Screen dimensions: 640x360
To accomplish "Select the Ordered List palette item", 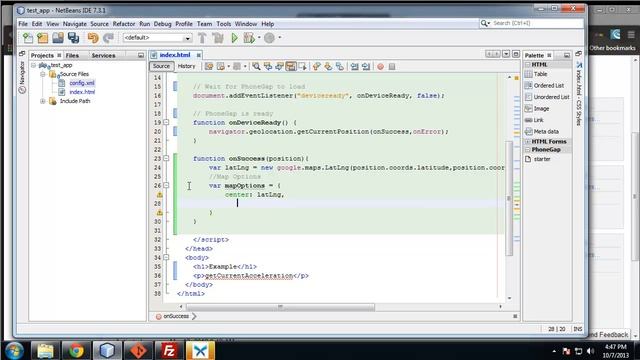I will [x=549, y=86].
